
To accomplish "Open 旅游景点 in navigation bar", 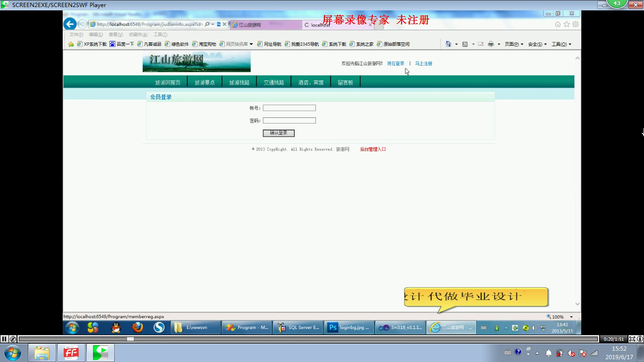I will [205, 82].
